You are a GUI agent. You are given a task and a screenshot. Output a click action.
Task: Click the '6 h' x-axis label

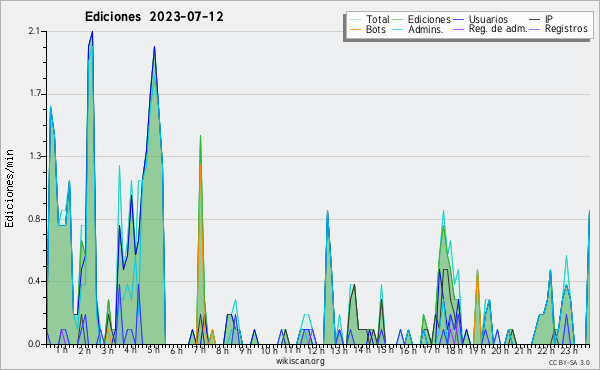(x=176, y=350)
